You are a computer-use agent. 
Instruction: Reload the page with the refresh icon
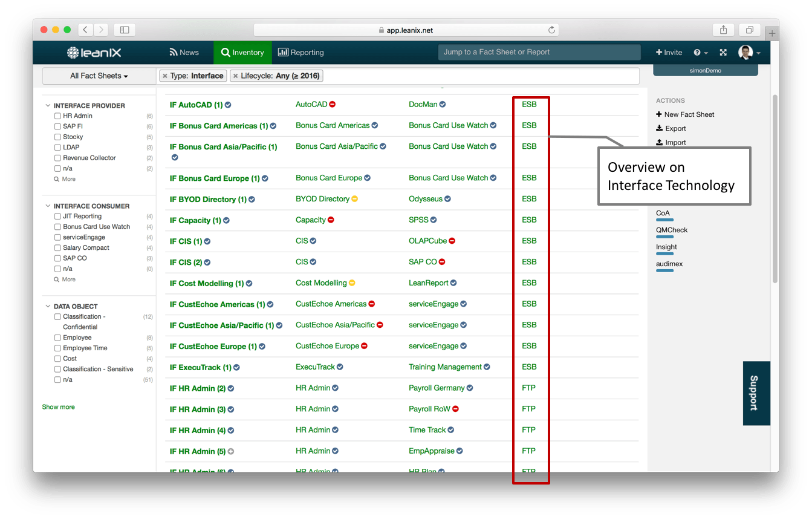551,30
